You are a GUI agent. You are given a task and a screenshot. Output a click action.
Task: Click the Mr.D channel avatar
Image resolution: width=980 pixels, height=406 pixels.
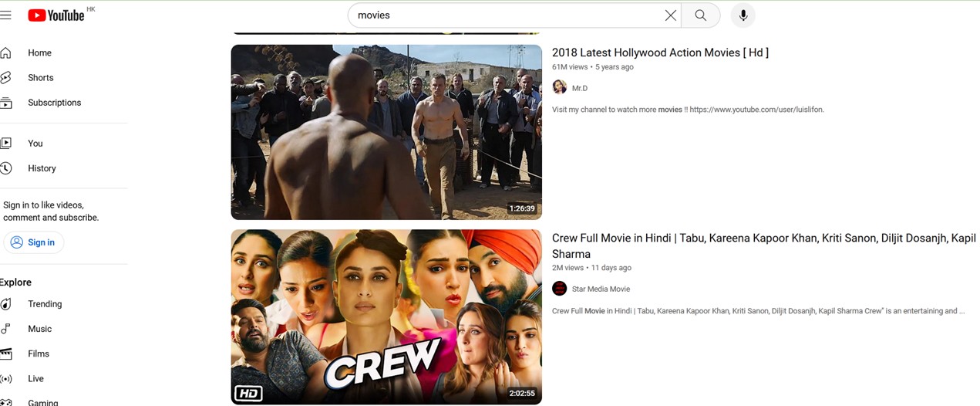tap(560, 87)
